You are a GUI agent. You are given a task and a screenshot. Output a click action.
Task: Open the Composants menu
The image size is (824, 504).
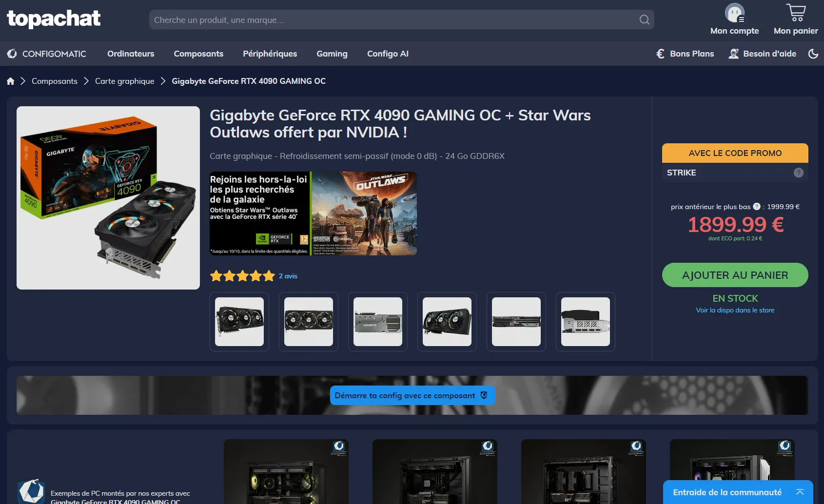pyautogui.click(x=198, y=54)
